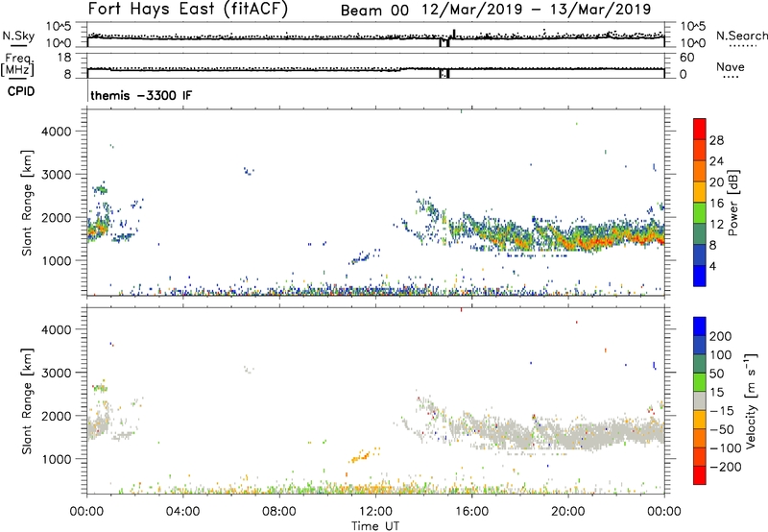768x532 pixels.
Task: Click the "16" tick on Power colorbar
Action: point(716,204)
